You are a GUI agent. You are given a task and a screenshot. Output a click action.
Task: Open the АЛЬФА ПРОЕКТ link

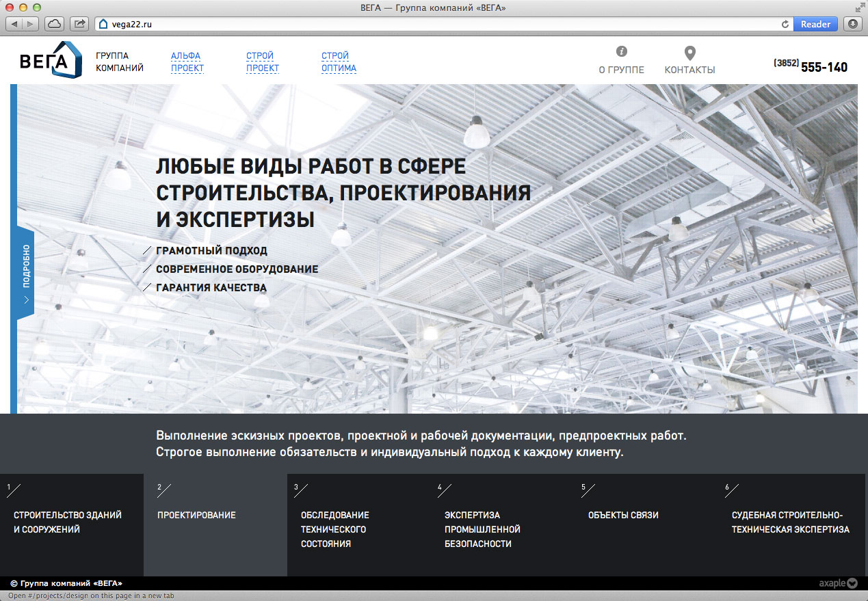coord(187,62)
